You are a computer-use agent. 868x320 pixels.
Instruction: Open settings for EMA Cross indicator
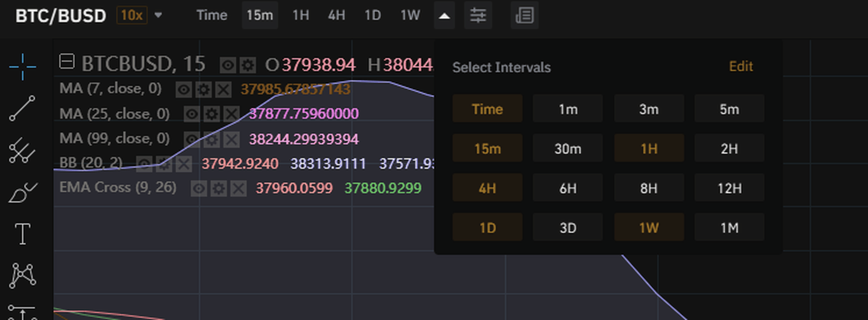coord(219,188)
